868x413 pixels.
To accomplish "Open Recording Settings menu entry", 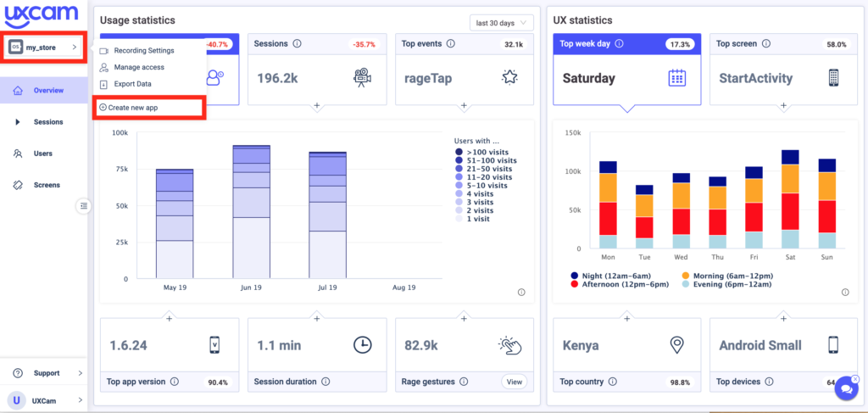I will tap(144, 50).
